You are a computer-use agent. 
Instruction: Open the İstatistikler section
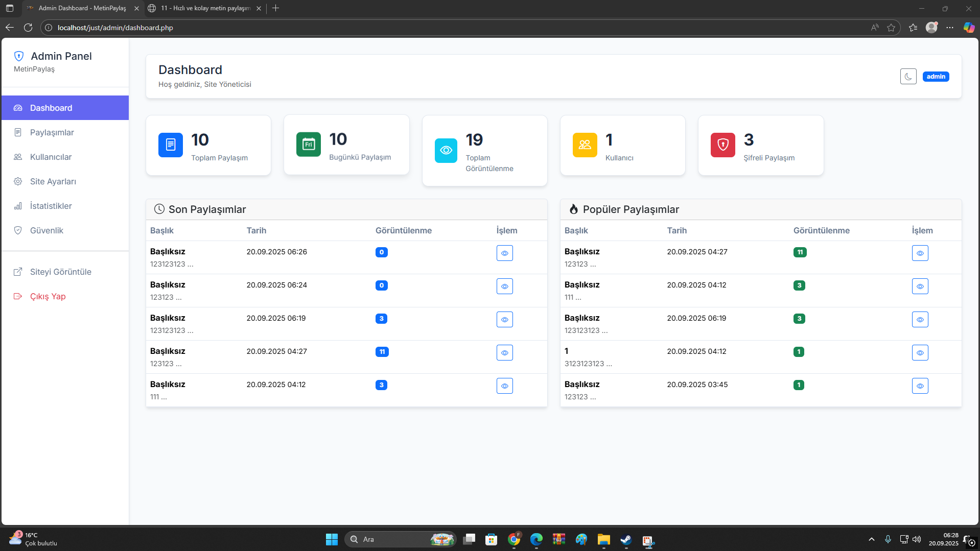point(51,206)
